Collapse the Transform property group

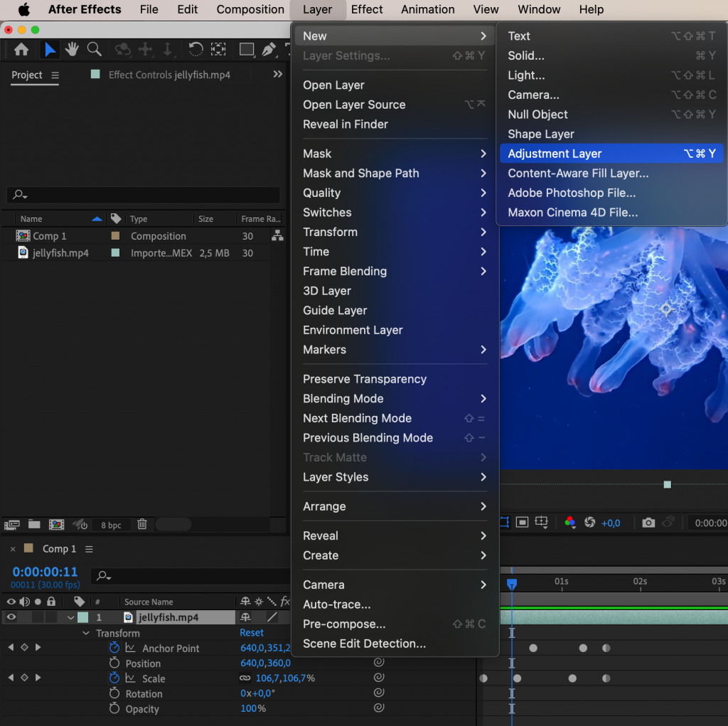[x=85, y=633]
